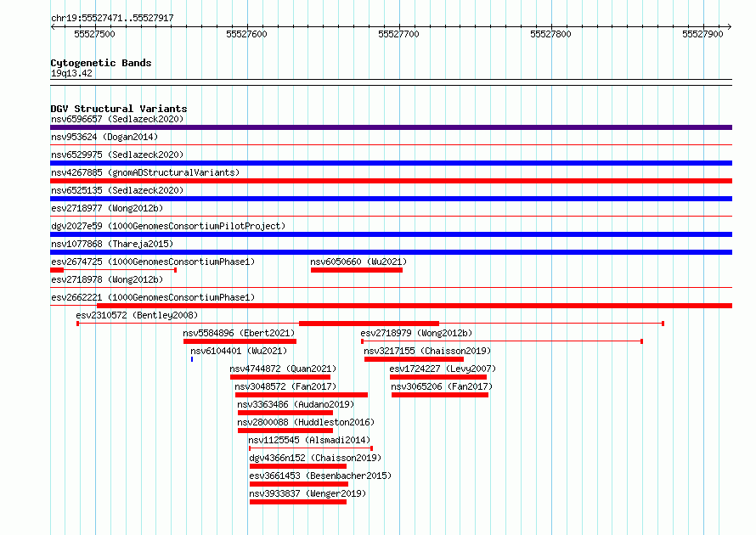Click dgv2027e59 (1000GenomesConsortiumPilotProject) label

click(x=168, y=226)
